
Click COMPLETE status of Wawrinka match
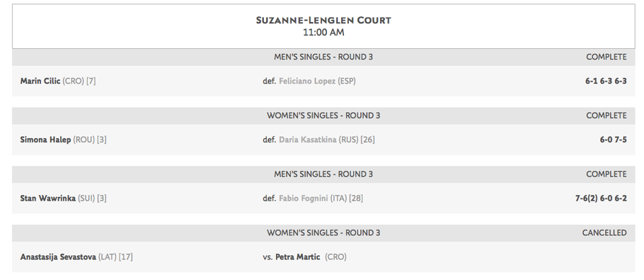(x=606, y=174)
